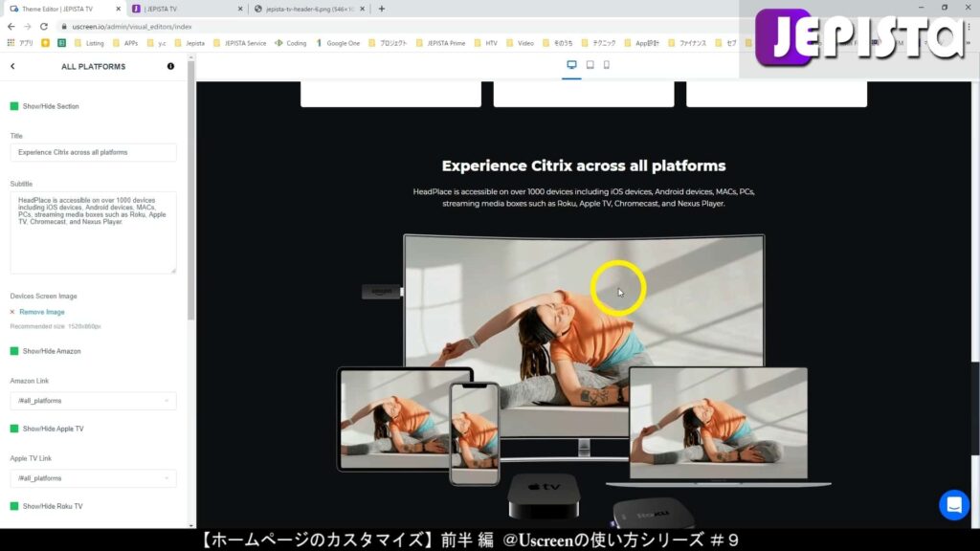Open the Apple TV Link dropdown
Viewport: 980px width, 551px height.
pyautogui.click(x=93, y=478)
